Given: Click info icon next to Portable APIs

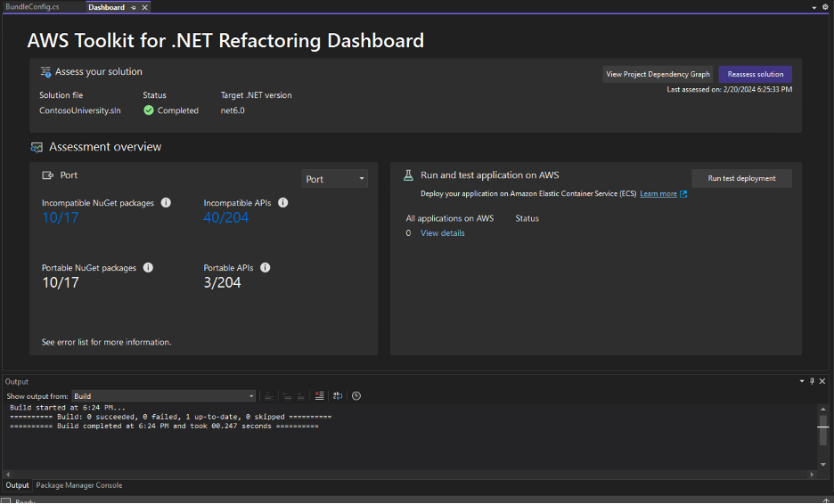Looking at the screenshot, I should pos(266,267).
